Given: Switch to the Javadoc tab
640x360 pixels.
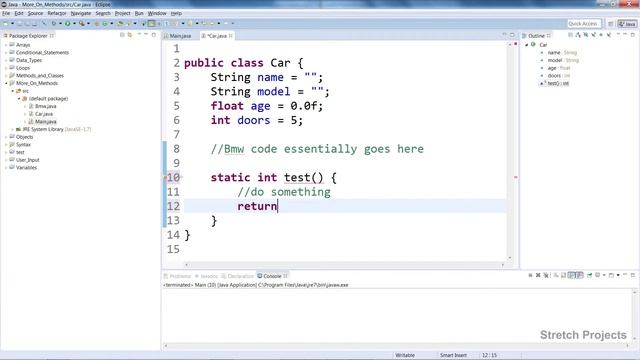Looking at the screenshot, I should (x=207, y=276).
